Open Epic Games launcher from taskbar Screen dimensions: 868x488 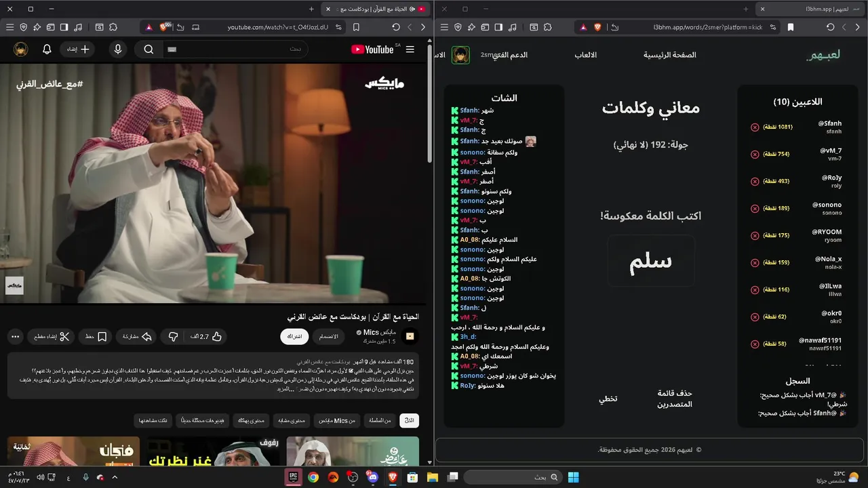[x=294, y=477]
